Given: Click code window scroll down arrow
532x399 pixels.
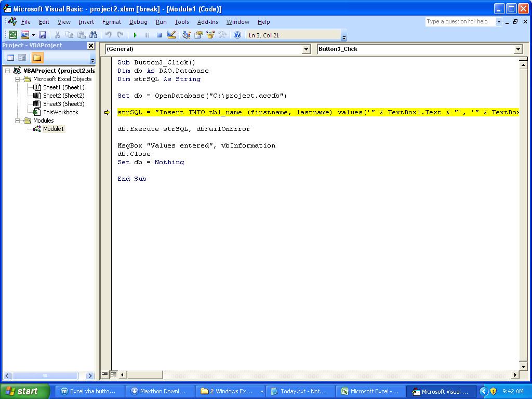Looking at the screenshot, I should pos(523,366).
